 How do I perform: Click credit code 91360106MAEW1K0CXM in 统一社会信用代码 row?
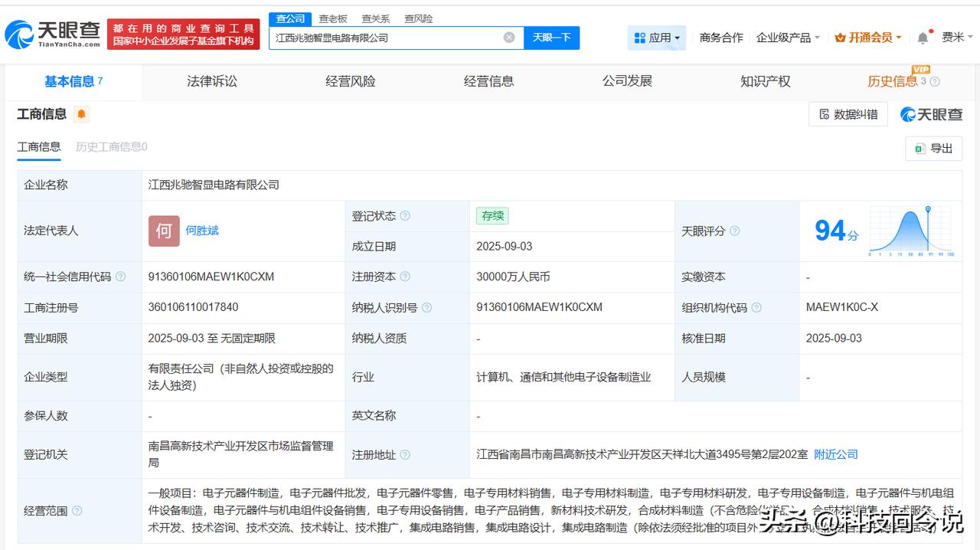(x=211, y=277)
